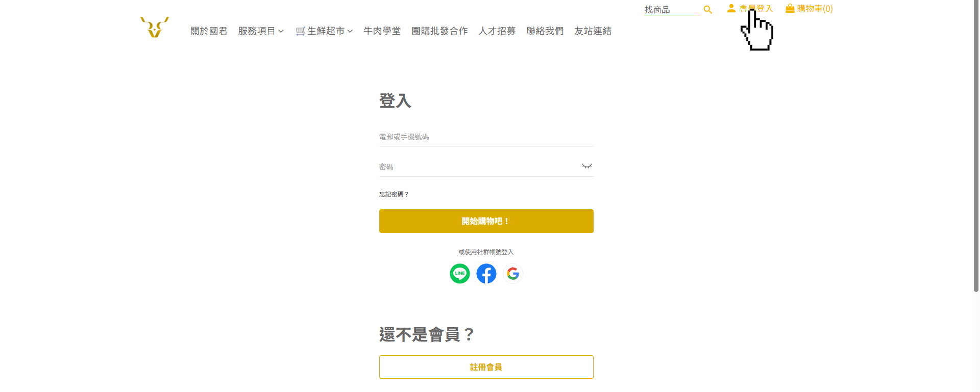Click the search magnifier icon
Image resolution: width=980 pixels, height=392 pixels.
click(x=707, y=10)
